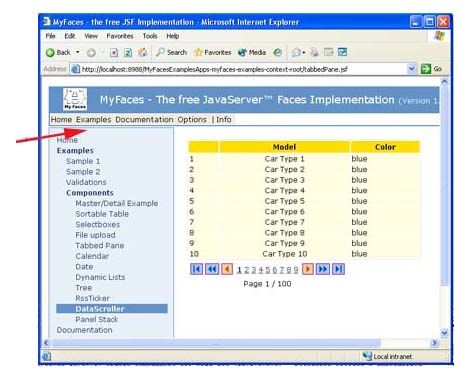Open the View menu
The width and height of the screenshot is (460, 368).
pos(91,36)
